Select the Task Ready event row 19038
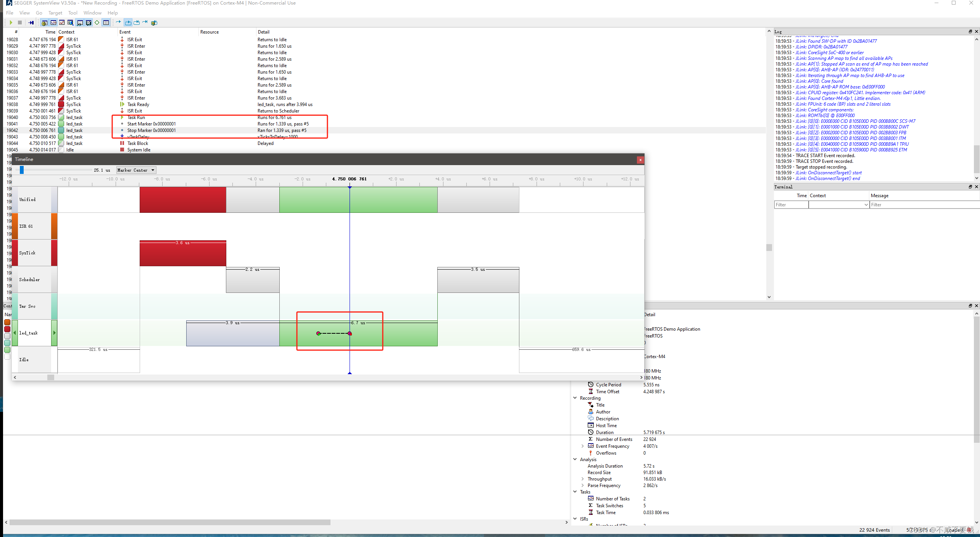980x537 pixels. (x=385, y=105)
